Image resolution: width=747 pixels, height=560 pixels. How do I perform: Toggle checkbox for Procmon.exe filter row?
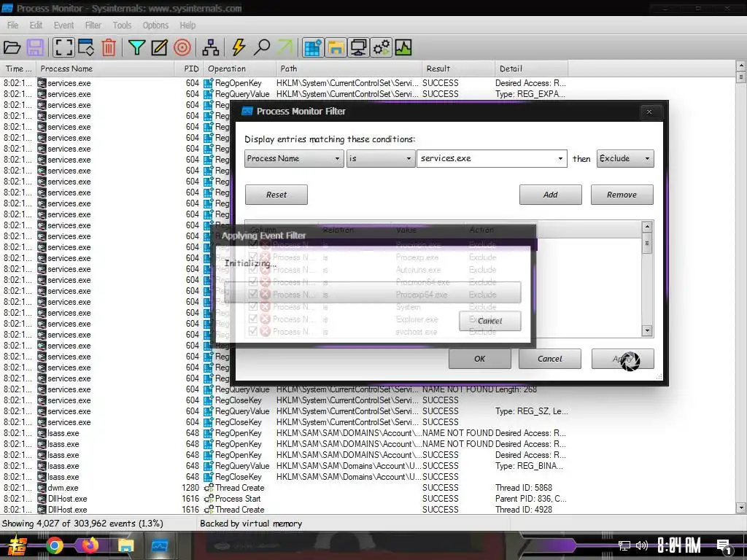tap(253, 245)
